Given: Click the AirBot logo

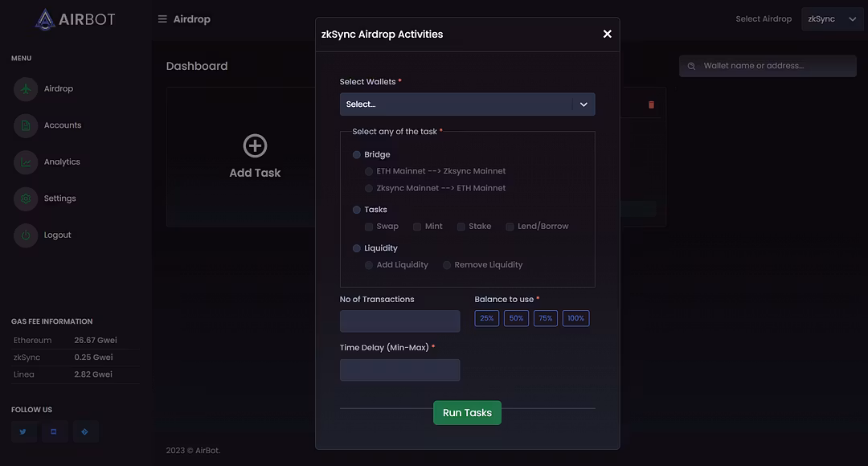Looking at the screenshot, I should (76, 19).
